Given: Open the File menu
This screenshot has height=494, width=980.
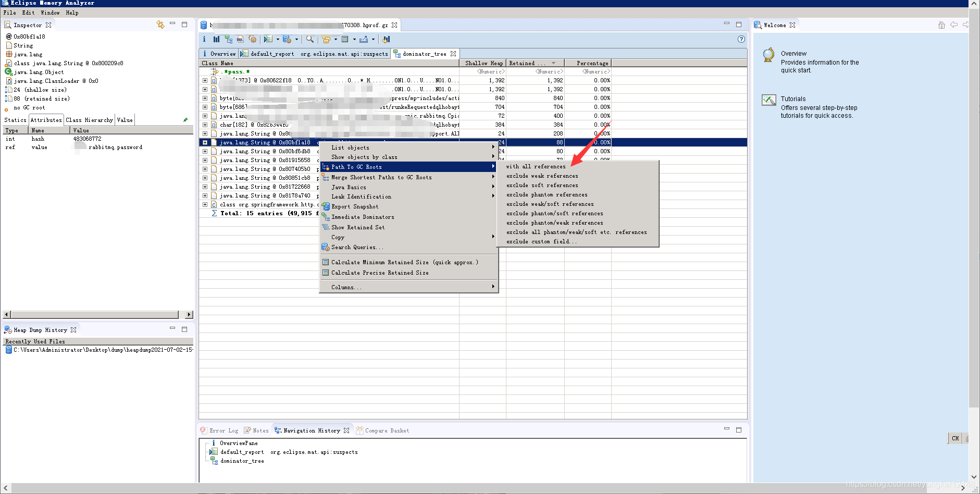Looking at the screenshot, I should coord(9,13).
